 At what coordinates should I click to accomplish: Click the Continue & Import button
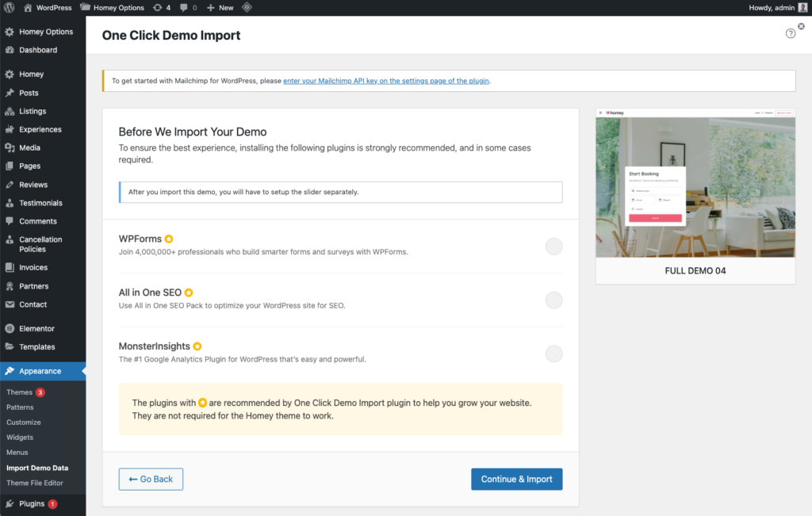pos(517,480)
